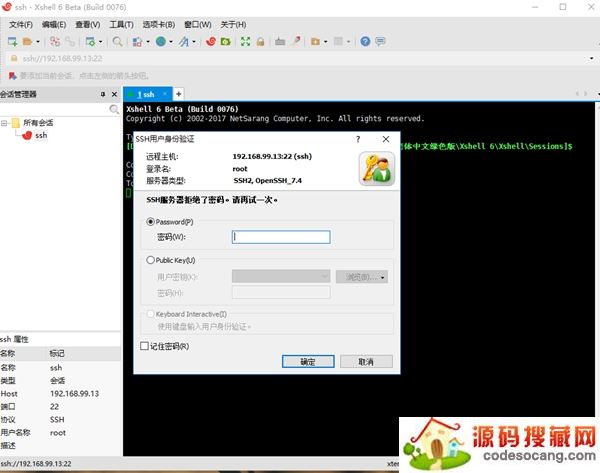Open the 关于(H) menu
Image resolution: width=600 pixels, height=473 pixels.
[x=233, y=24]
